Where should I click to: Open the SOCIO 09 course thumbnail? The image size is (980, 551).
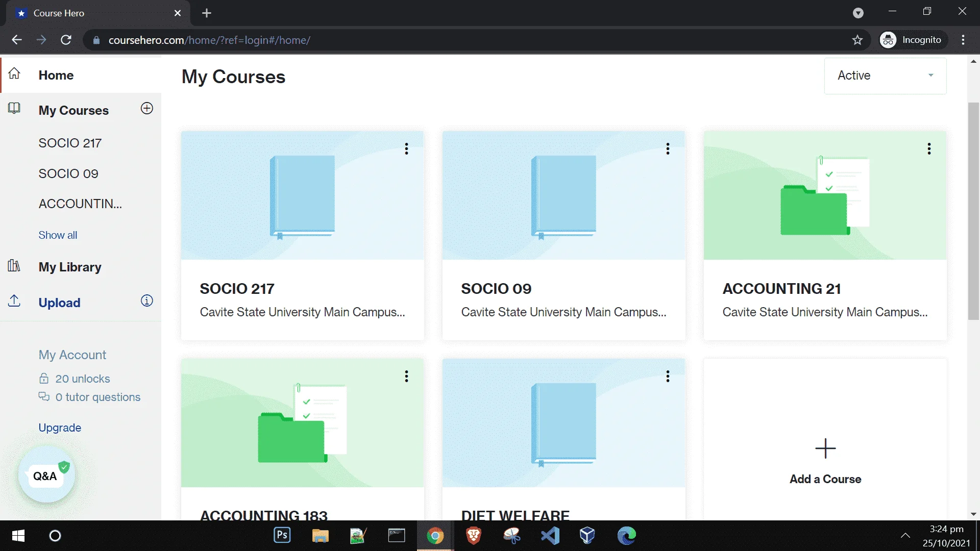coord(564,195)
